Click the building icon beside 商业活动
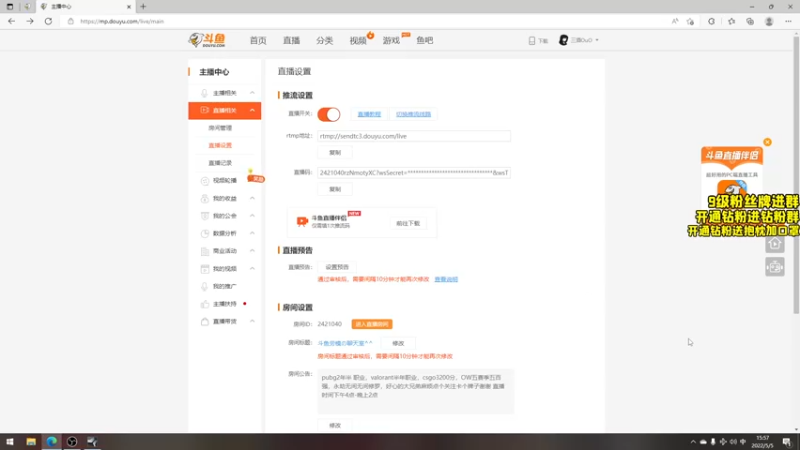 pos(205,251)
